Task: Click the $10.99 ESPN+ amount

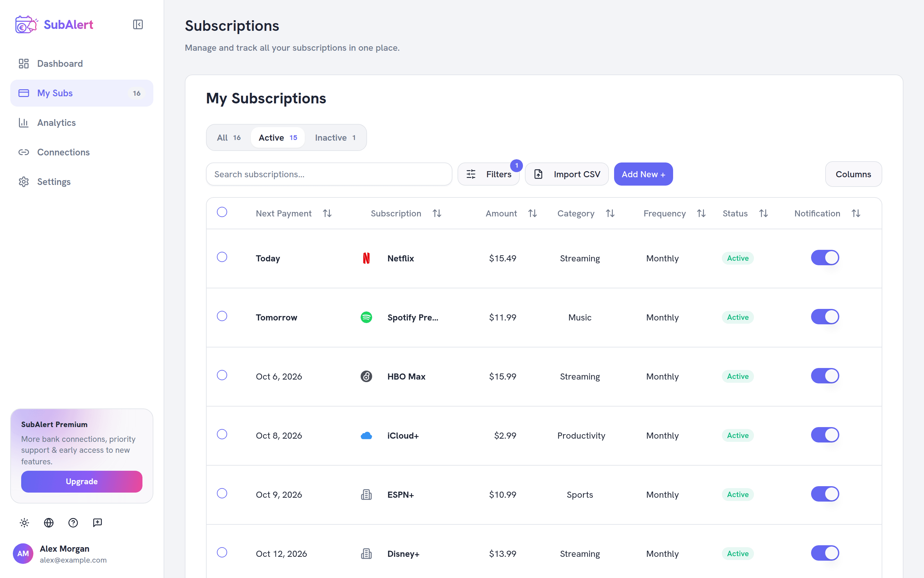Action: click(502, 495)
